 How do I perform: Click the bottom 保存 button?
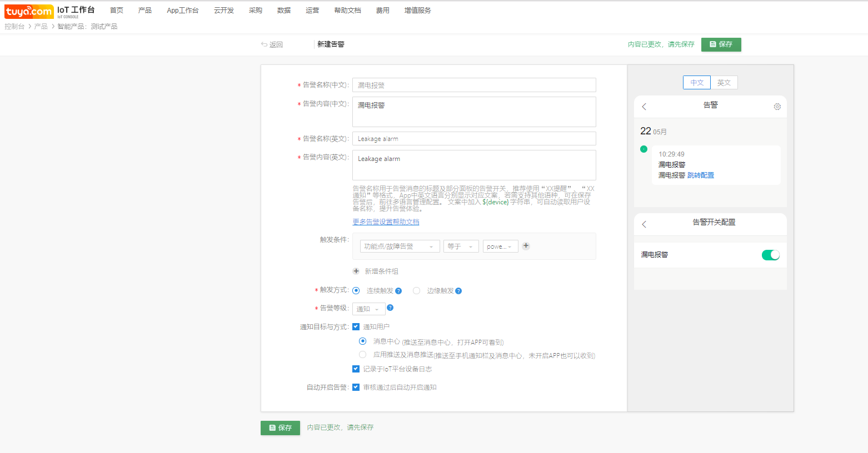click(281, 427)
